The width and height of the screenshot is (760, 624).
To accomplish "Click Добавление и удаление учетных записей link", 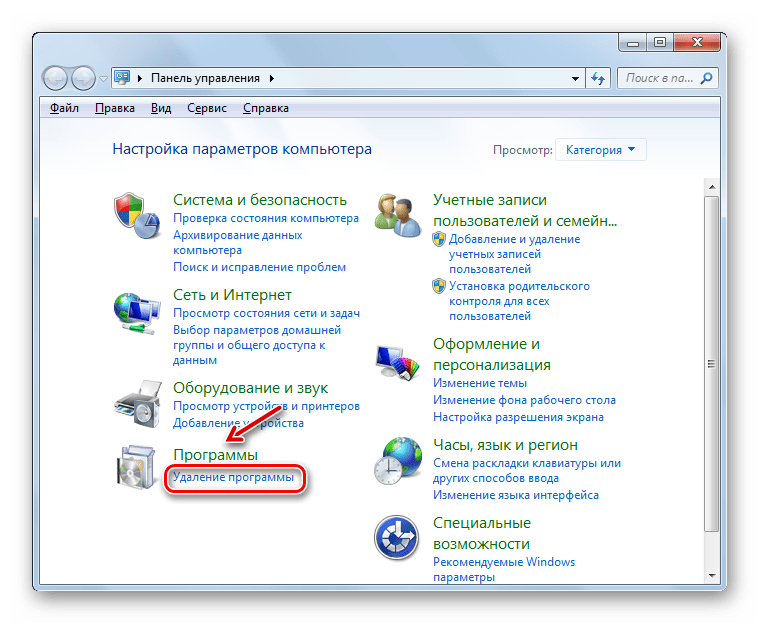I will tap(514, 254).
